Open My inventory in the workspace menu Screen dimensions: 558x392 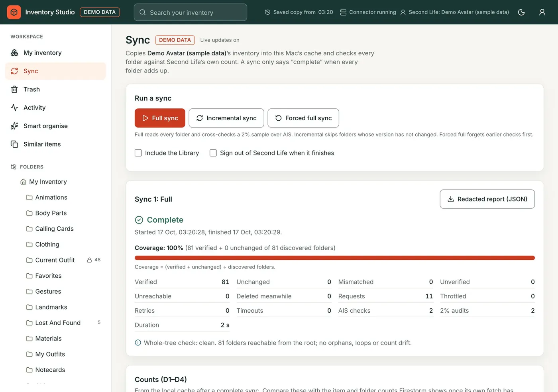(x=55, y=53)
